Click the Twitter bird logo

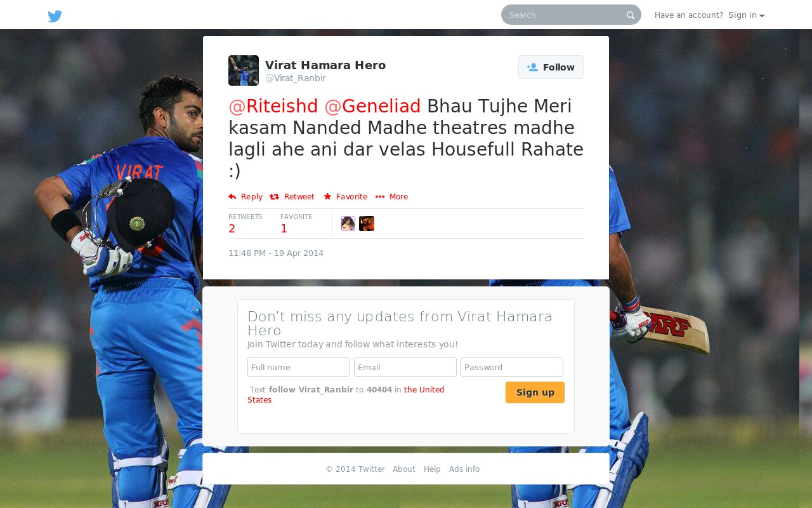(55, 16)
